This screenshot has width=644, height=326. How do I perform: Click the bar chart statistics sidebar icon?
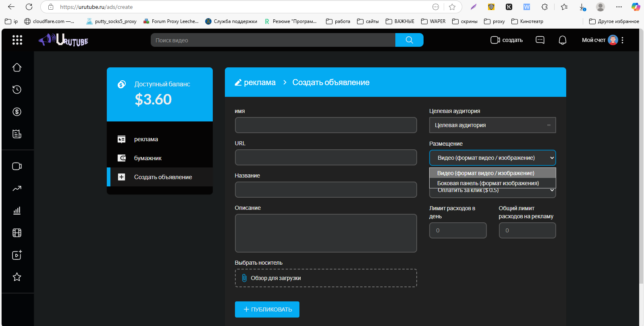click(17, 211)
